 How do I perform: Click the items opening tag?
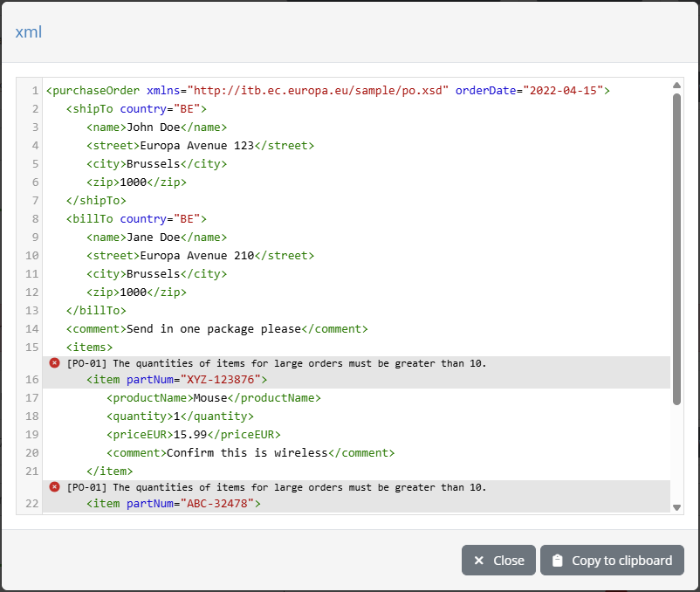[x=89, y=347]
